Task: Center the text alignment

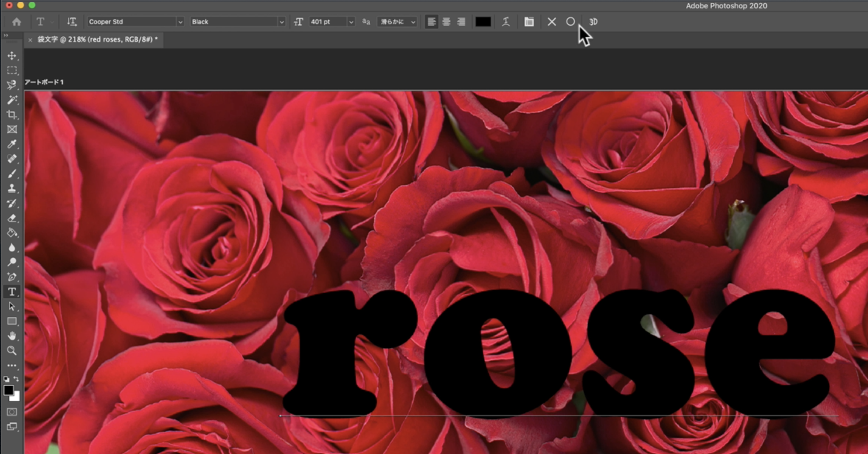Action: (446, 22)
